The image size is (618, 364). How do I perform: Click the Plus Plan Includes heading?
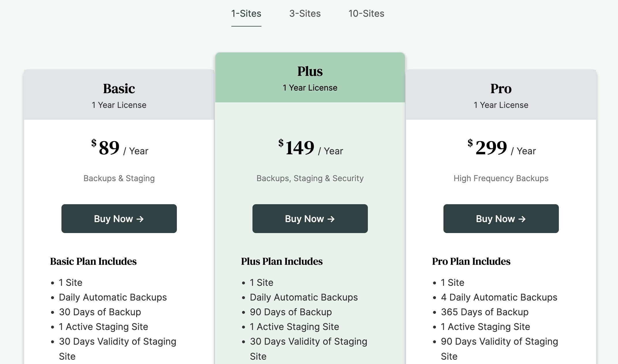point(282,261)
